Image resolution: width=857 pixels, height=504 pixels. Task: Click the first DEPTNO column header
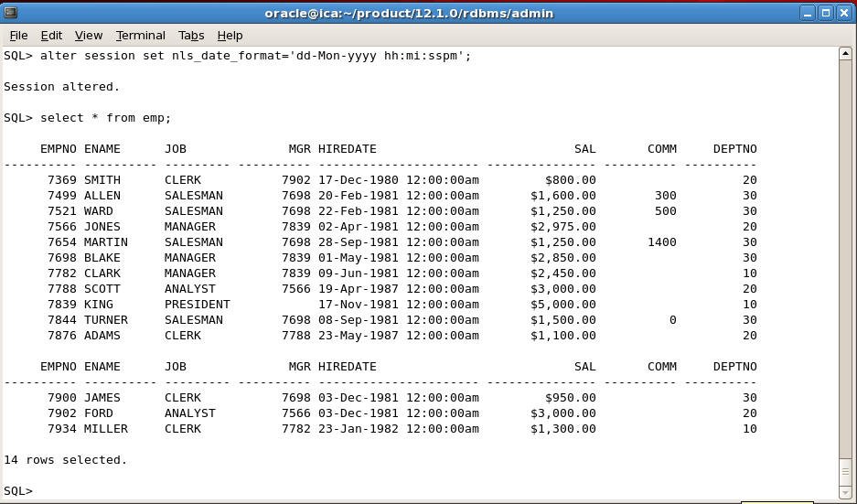[735, 149]
